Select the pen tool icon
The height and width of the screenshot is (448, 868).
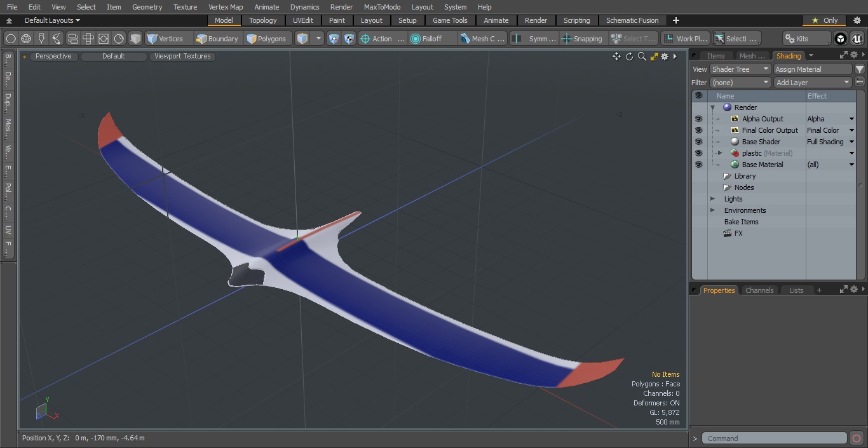[x=41, y=39]
